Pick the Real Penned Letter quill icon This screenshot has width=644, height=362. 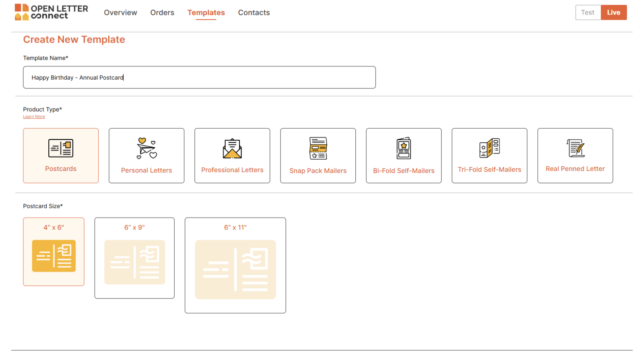(x=575, y=148)
